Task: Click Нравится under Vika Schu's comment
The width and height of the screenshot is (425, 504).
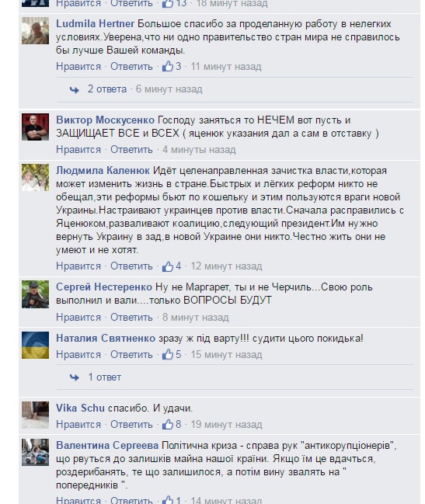Action: pos(78,424)
